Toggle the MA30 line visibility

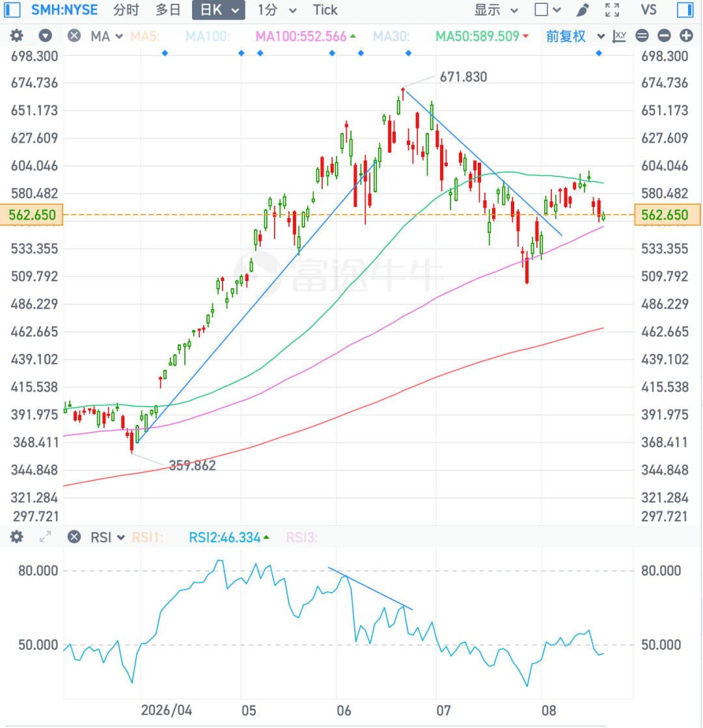tap(391, 36)
